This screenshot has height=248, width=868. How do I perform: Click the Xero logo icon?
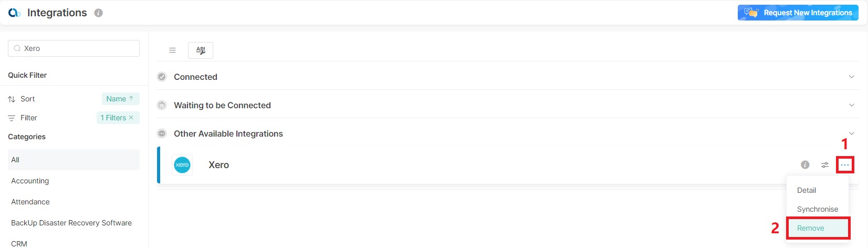tap(182, 165)
